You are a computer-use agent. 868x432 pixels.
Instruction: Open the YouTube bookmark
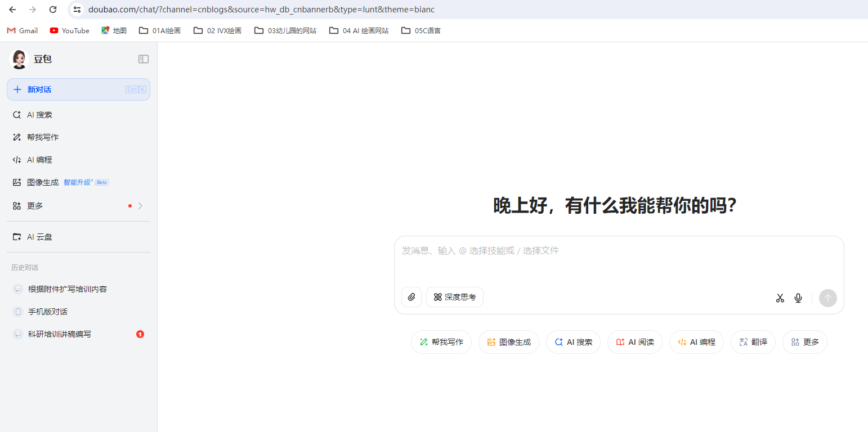point(70,30)
